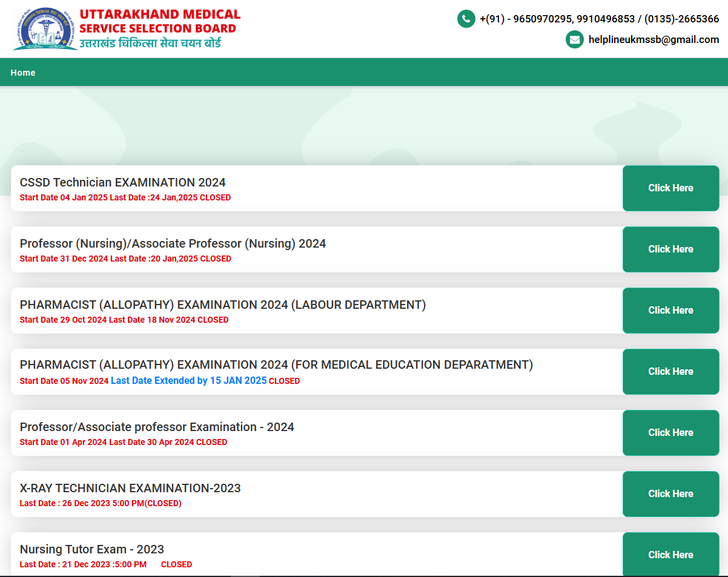The image size is (728, 577).
Task: Click the Start Date 31 Dec 2024 line
Action: pyautogui.click(x=125, y=259)
